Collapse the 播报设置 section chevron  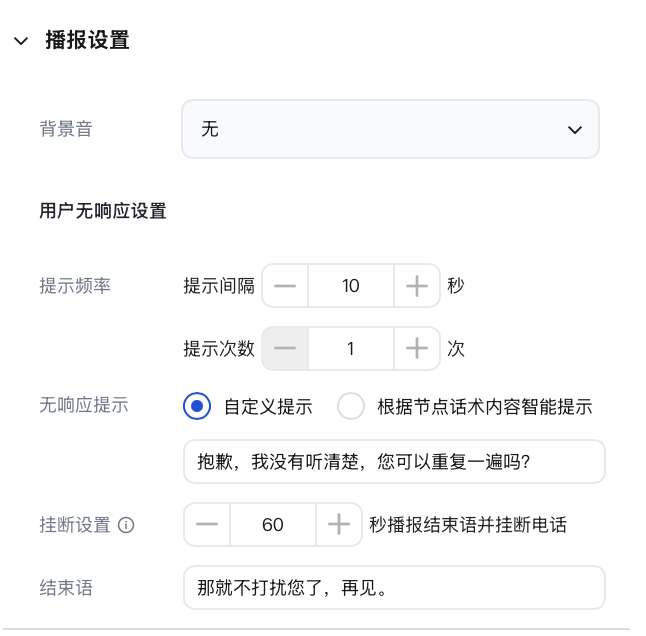[21, 41]
